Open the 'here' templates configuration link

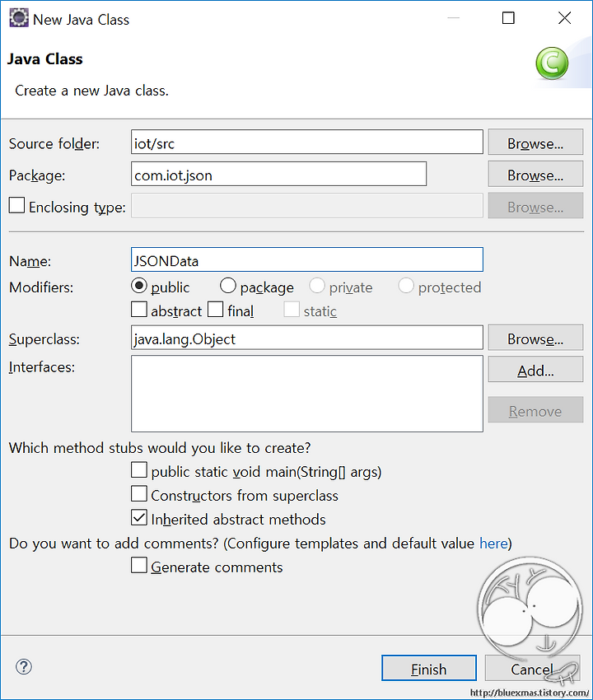point(493,544)
